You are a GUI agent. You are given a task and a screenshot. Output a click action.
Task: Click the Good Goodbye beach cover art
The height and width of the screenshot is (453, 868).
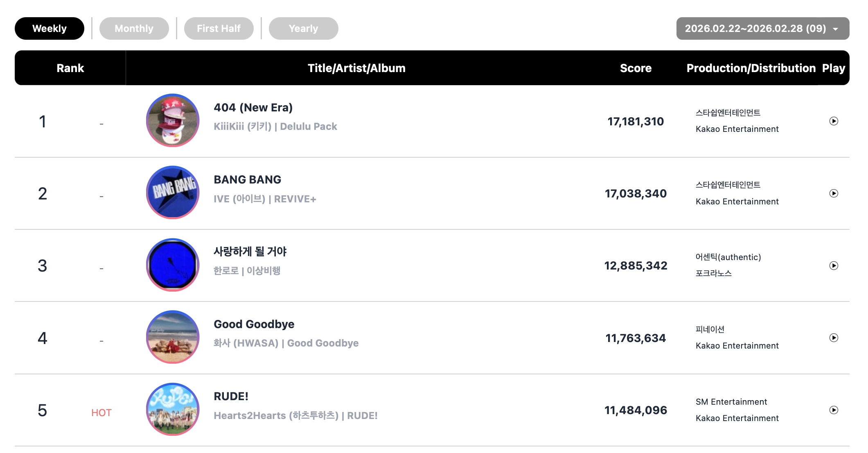(173, 337)
